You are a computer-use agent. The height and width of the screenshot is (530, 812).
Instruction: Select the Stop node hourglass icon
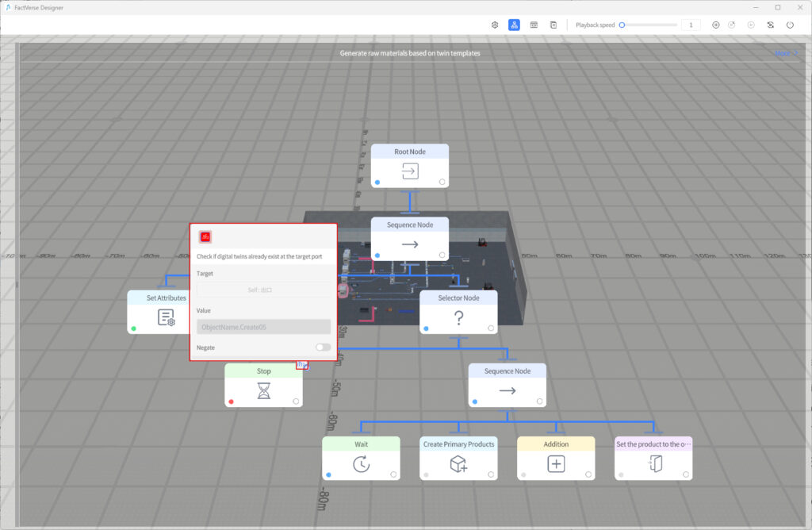point(264,390)
